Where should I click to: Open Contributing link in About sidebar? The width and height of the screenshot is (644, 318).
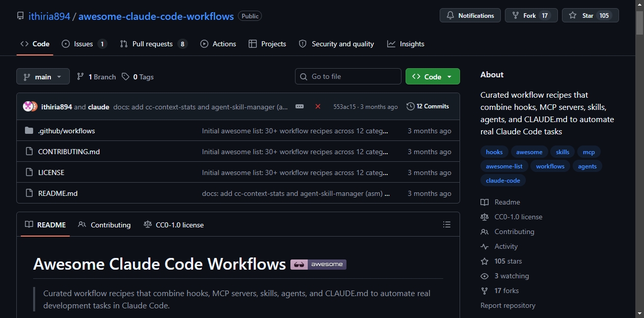pos(507,232)
